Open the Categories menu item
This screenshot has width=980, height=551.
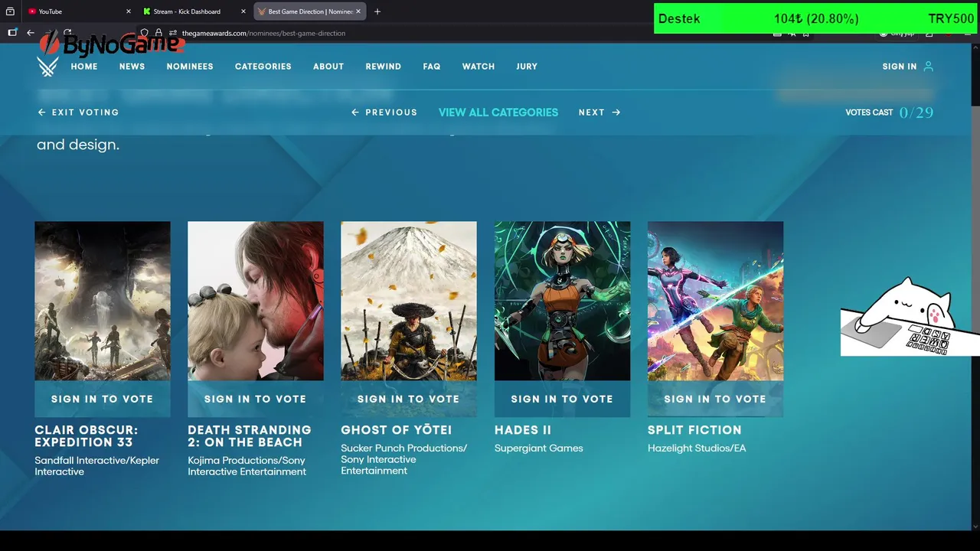point(263,67)
